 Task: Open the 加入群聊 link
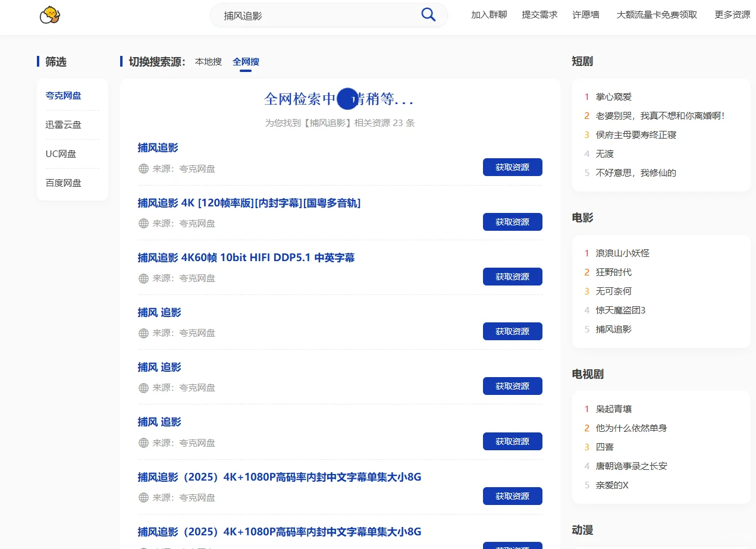[489, 15]
